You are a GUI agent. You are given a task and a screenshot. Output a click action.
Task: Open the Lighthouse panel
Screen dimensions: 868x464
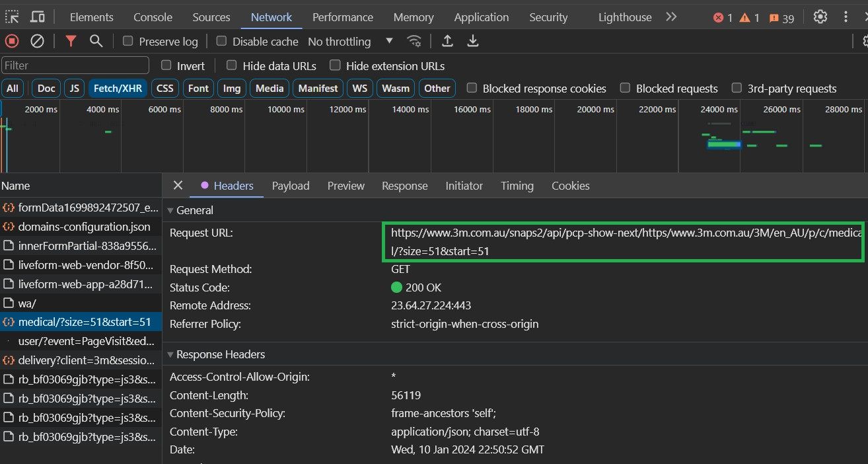click(625, 17)
